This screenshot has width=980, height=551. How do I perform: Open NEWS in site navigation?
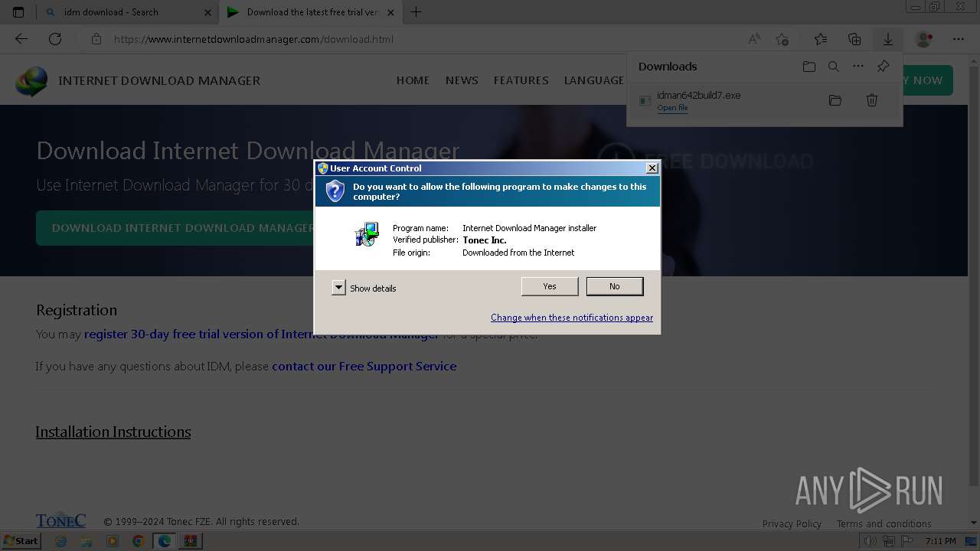(x=462, y=80)
